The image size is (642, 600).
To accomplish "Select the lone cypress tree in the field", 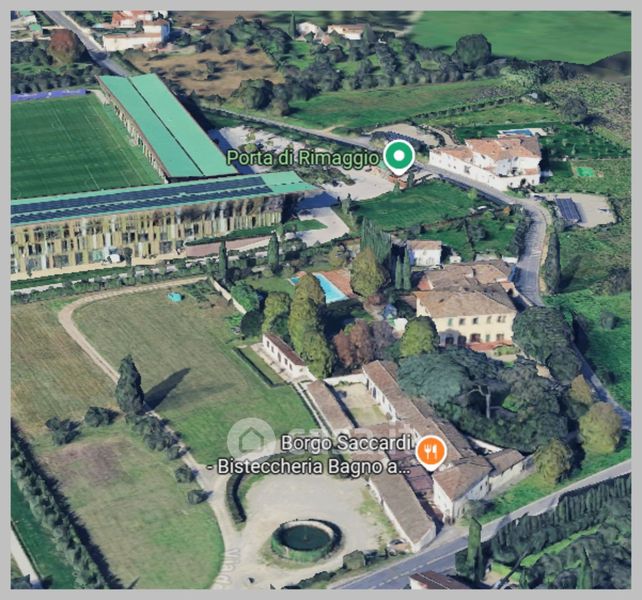I will [129, 385].
